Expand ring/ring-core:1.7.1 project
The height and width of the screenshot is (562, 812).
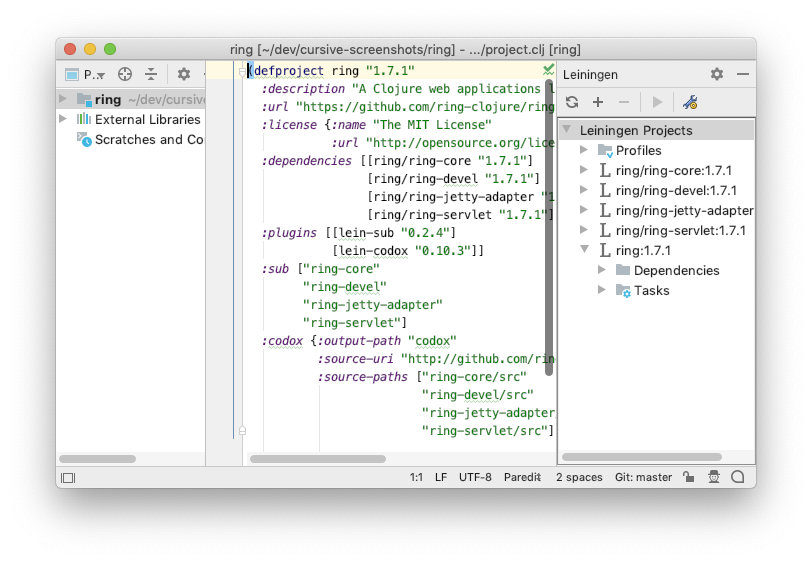[584, 169]
